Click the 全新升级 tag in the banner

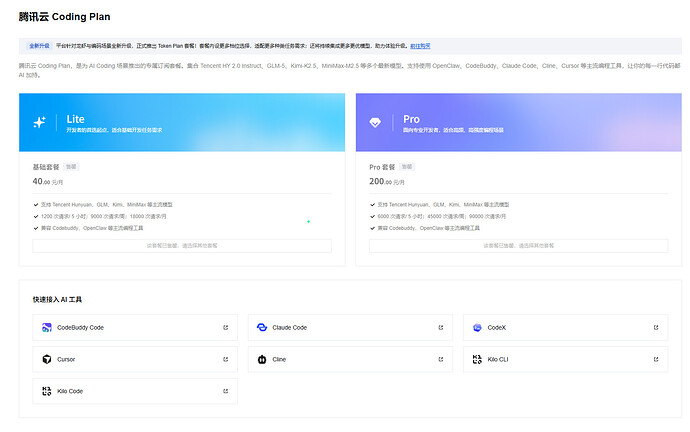39,46
